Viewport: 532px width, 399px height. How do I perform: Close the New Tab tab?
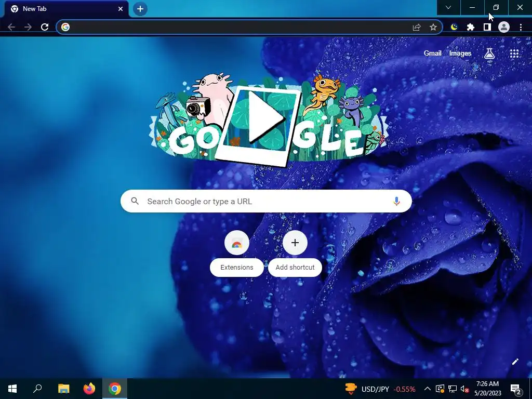pyautogui.click(x=121, y=9)
